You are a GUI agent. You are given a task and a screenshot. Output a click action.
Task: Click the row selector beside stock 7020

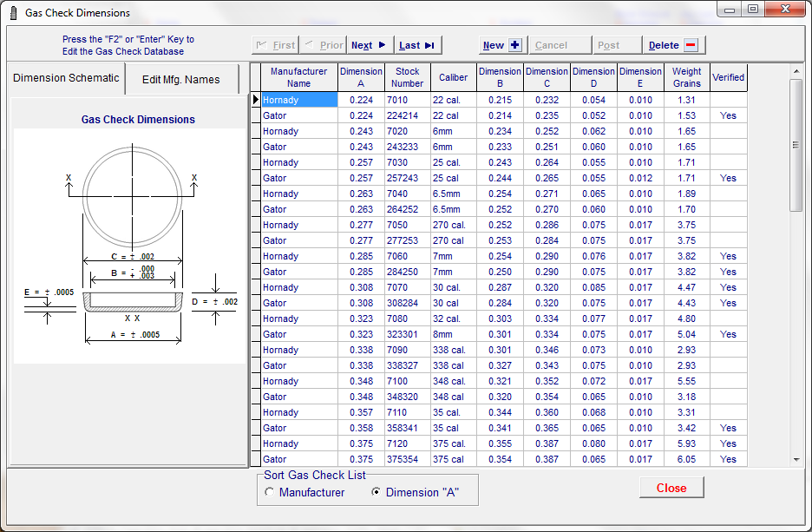pyautogui.click(x=255, y=131)
